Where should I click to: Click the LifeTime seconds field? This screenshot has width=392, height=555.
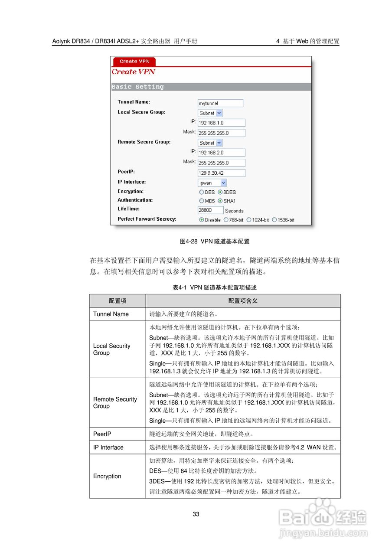[x=210, y=210]
